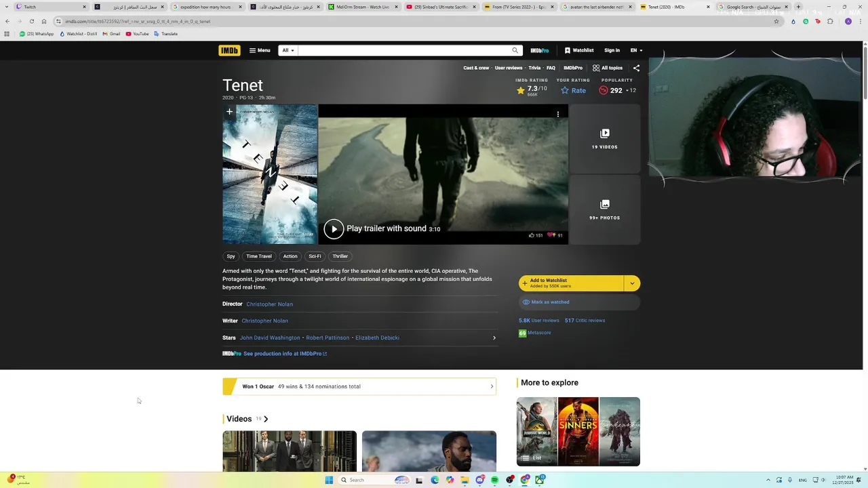The image size is (868, 488).
Task: Reload the page in the browser
Action: click(31, 21)
